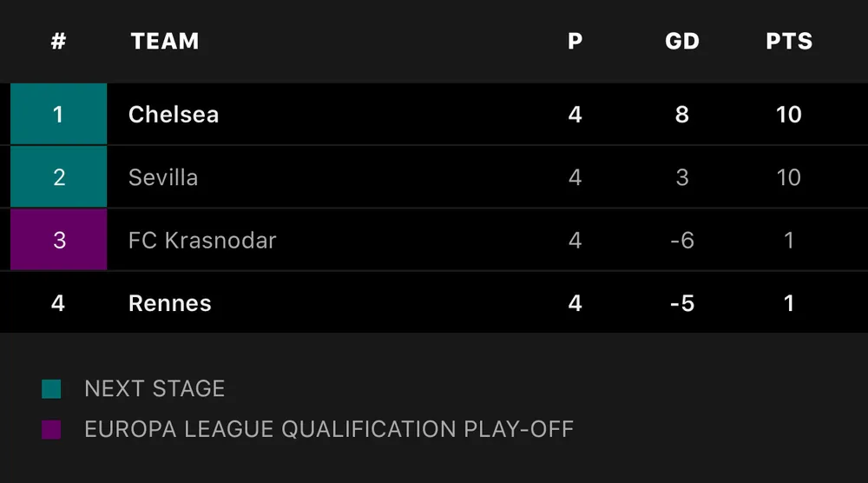868x483 pixels.
Task: Click FC Krasnodar's goal difference of -6
Action: click(682, 240)
